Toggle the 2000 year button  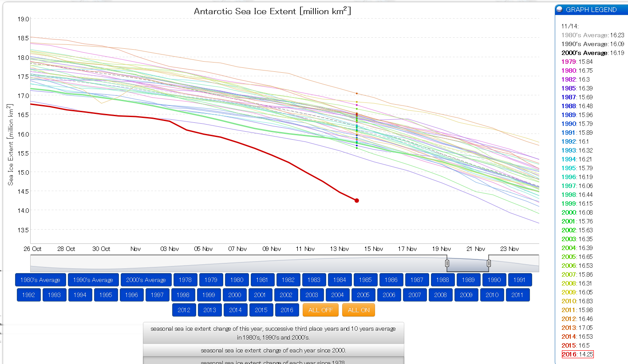click(x=234, y=295)
